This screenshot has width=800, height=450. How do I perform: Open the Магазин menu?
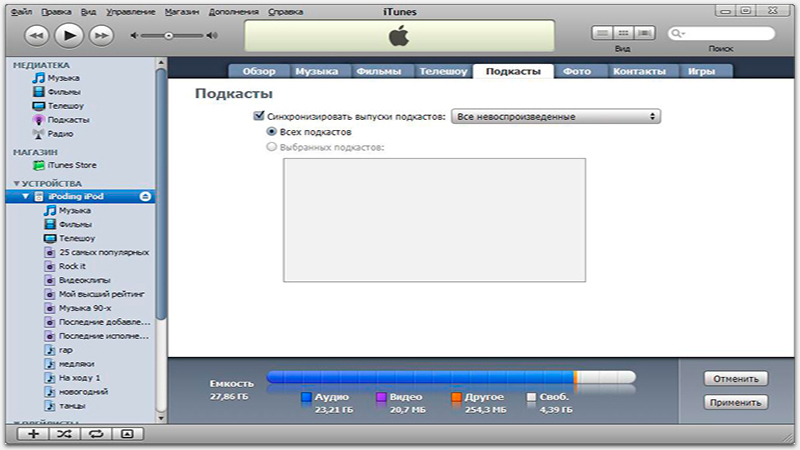tap(182, 11)
